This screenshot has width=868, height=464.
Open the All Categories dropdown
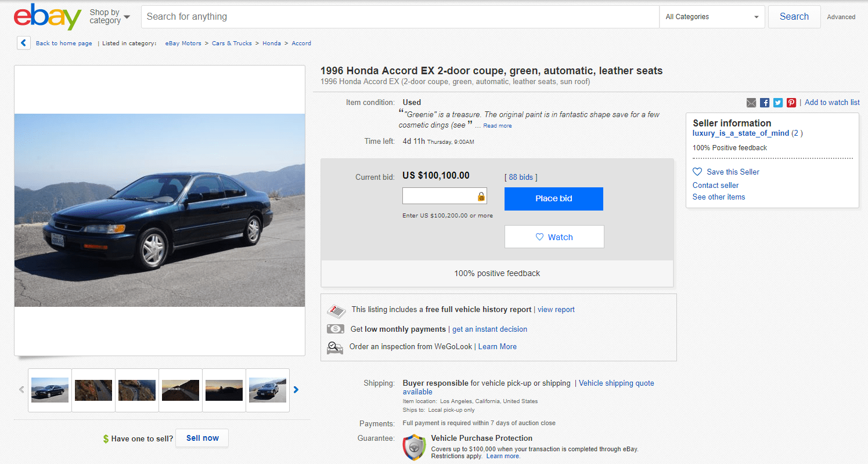click(x=712, y=17)
